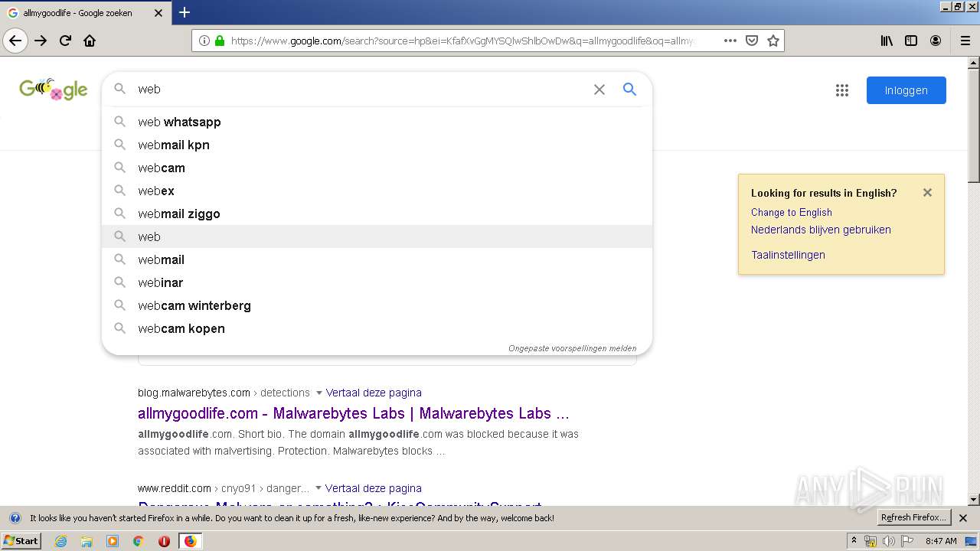This screenshot has width=980, height=551.
Task: Choose the highlighted 'web' suggestion
Action: coord(377,236)
